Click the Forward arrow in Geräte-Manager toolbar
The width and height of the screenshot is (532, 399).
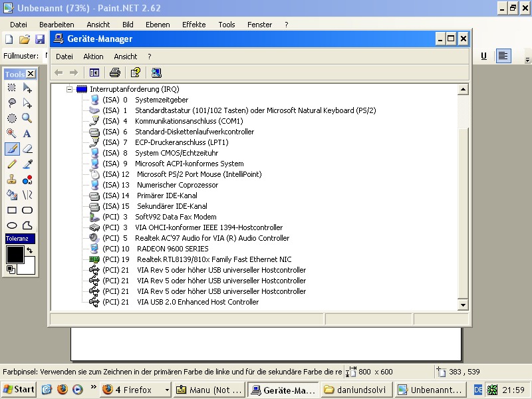[x=74, y=72]
